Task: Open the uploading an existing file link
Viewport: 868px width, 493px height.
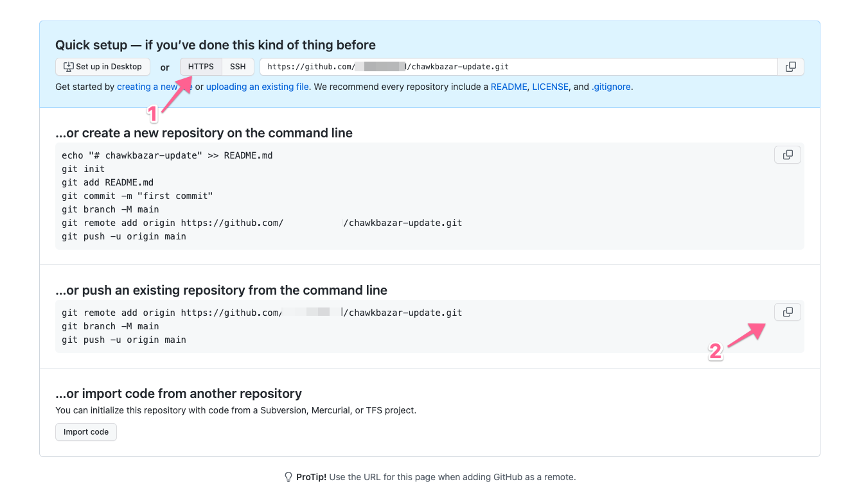Action: pyautogui.click(x=257, y=86)
